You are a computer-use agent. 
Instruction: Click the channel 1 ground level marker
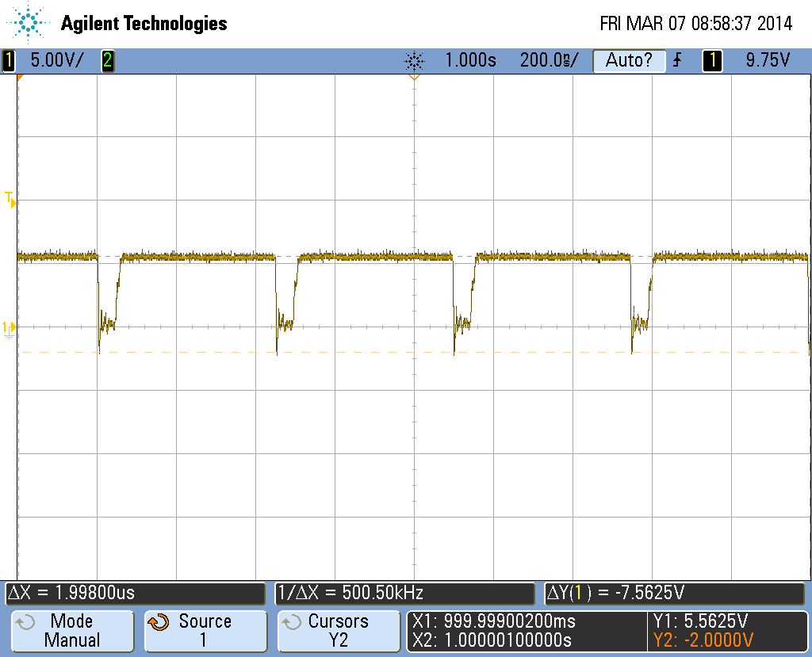pyautogui.click(x=10, y=329)
